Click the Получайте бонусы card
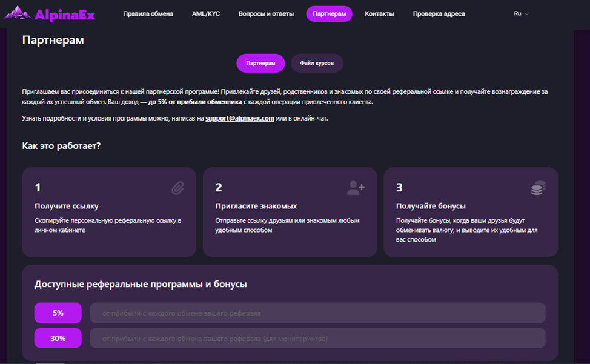The width and height of the screenshot is (590, 364). tap(471, 212)
